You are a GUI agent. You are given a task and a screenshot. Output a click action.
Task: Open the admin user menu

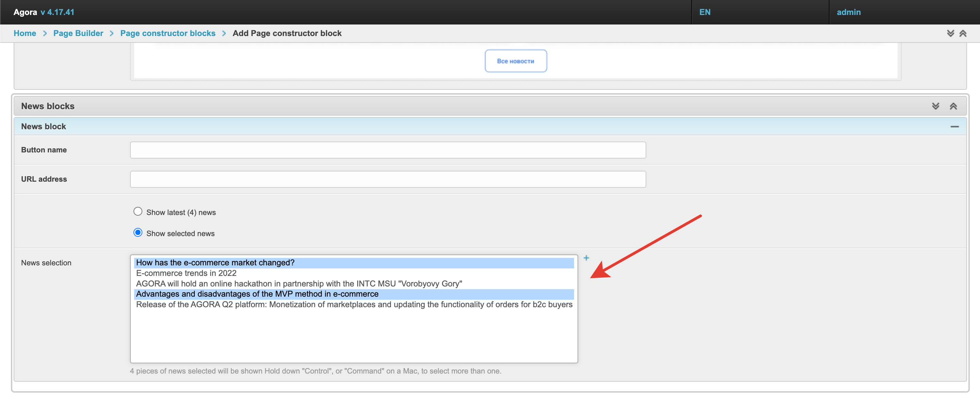pos(848,12)
